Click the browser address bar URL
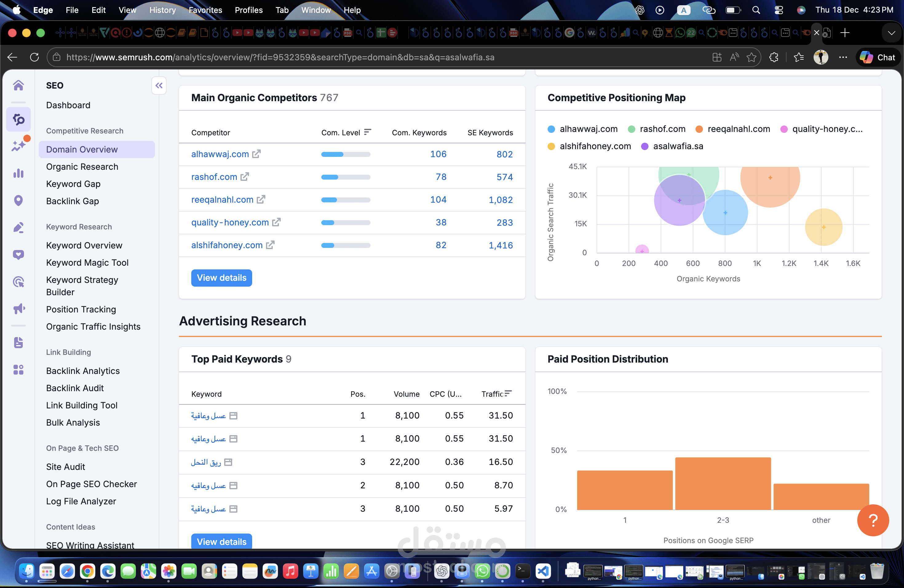904x588 pixels. pyautogui.click(x=280, y=58)
